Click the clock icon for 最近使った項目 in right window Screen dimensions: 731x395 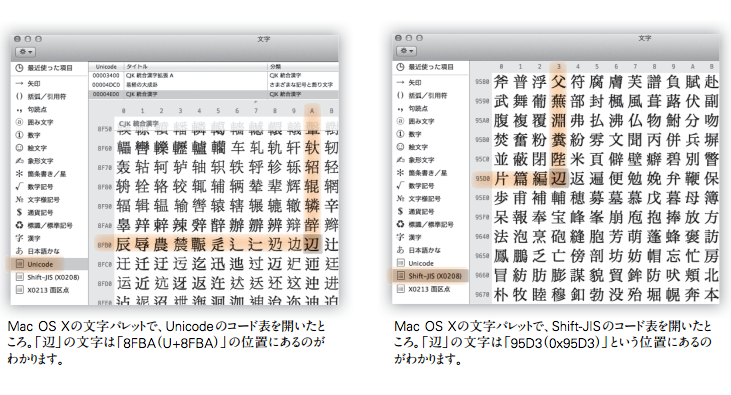coord(400,67)
